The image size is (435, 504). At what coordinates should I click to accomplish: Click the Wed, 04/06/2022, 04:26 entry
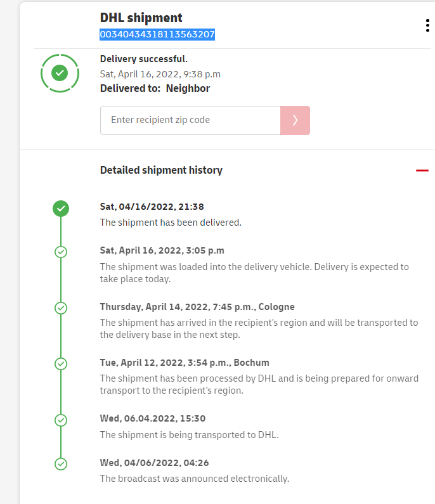[154, 463]
